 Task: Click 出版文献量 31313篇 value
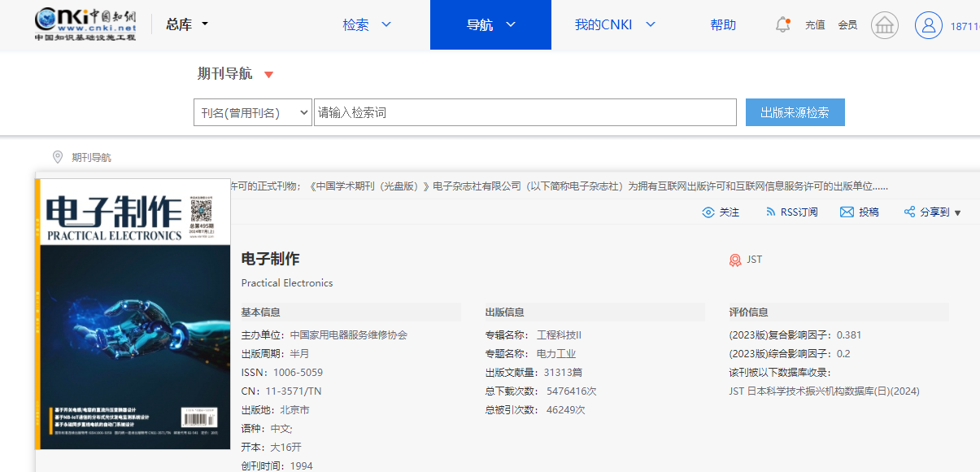tap(563, 373)
